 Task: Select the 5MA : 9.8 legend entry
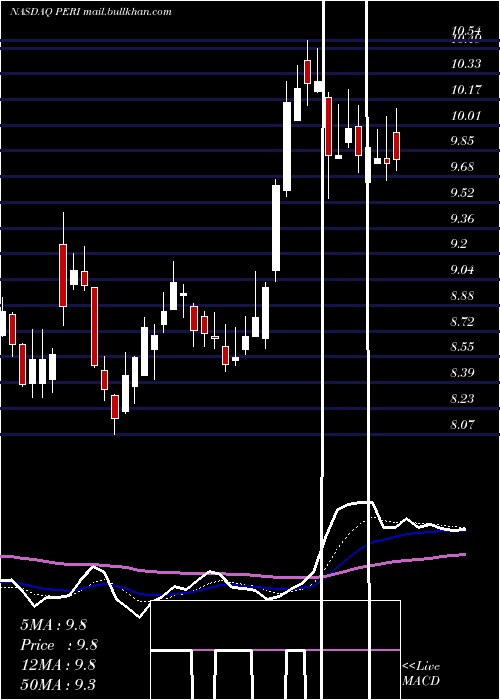coord(53,624)
